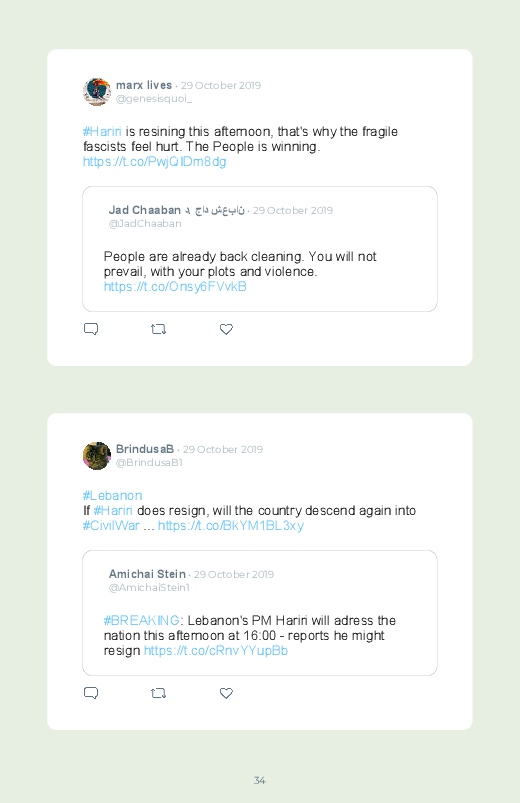
Task: Click reply icon on marx lives tweet
Action: click(91, 329)
